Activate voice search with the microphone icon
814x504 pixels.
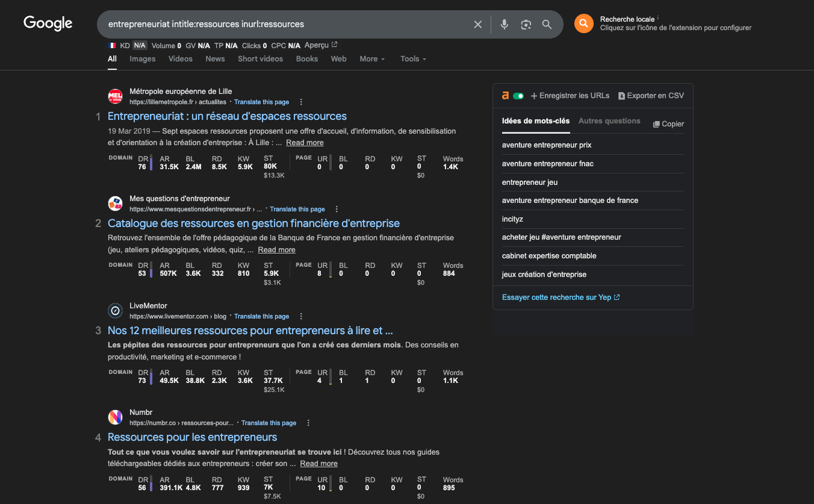pos(504,24)
